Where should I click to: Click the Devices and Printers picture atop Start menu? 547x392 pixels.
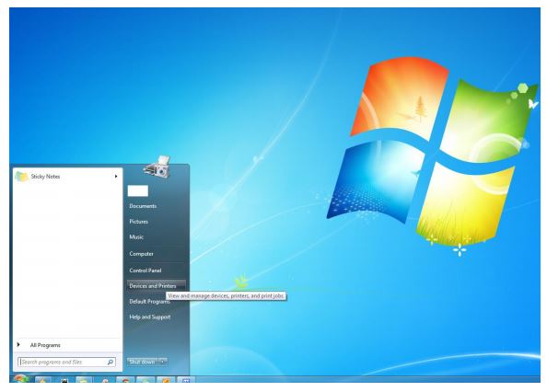157,167
